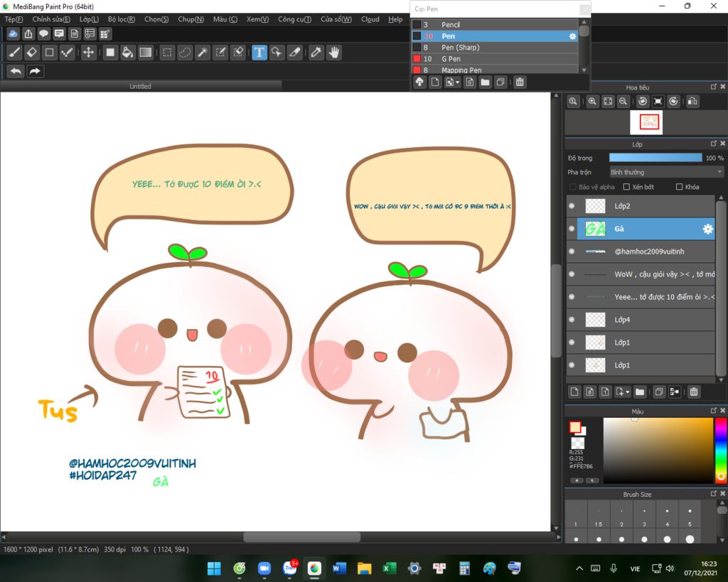
Task: Click the Windows Start button
Action: [214, 568]
